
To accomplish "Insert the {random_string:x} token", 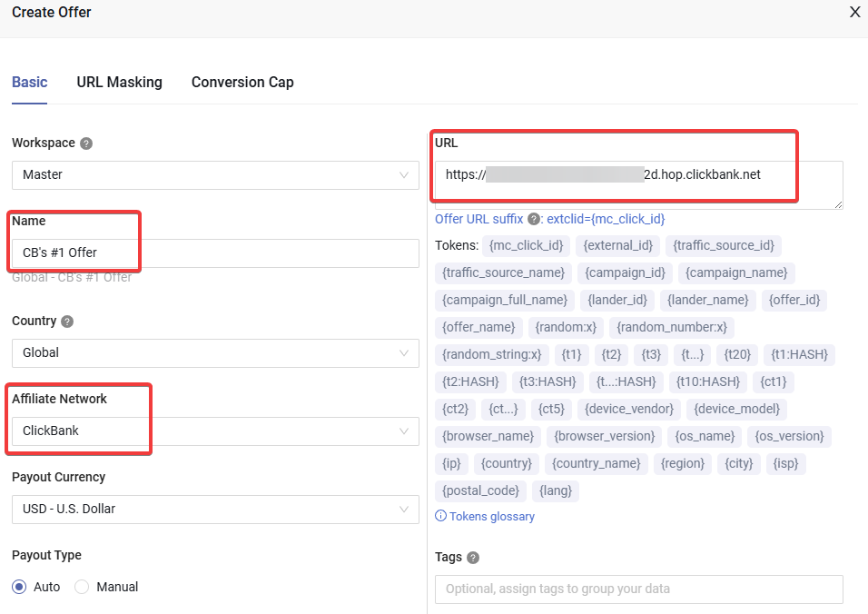I will (491, 354).
